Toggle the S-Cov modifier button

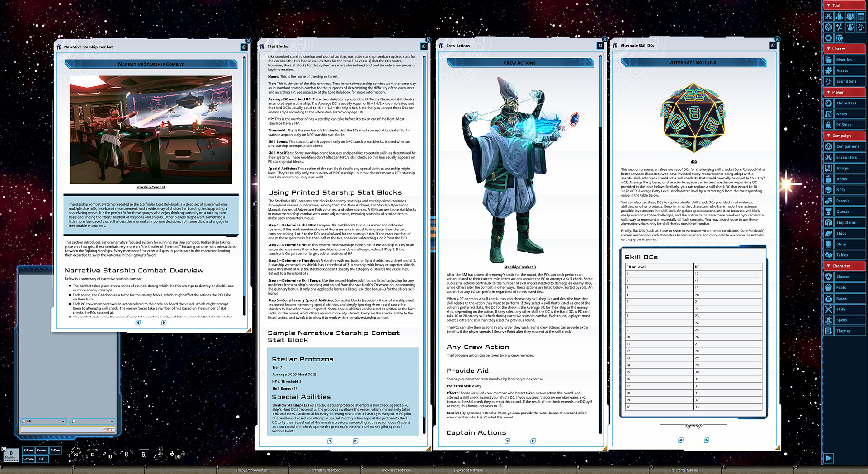(x=56, y=450)
